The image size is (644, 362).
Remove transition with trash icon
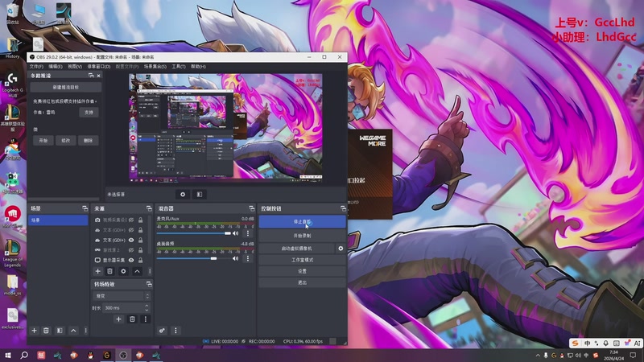coord(132,319)
